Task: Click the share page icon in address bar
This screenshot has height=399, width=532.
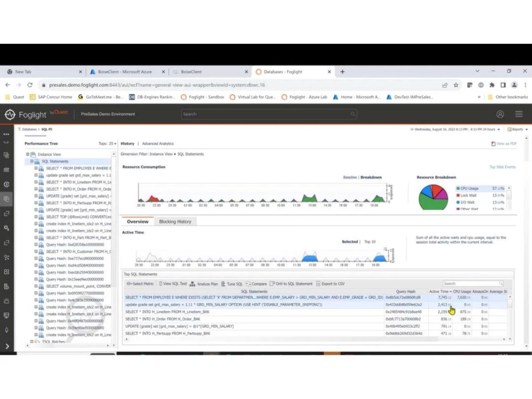Action: pos(445,85)
